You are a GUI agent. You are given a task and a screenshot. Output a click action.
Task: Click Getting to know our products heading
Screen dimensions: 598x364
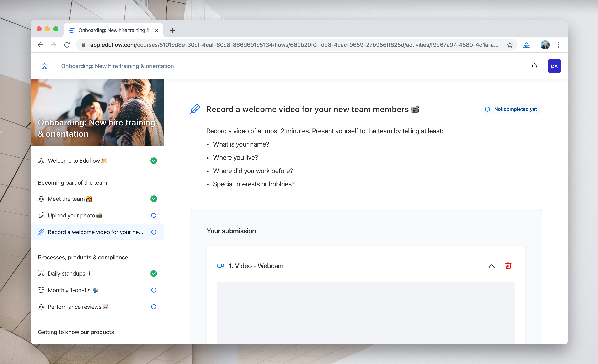pos(76,332)
